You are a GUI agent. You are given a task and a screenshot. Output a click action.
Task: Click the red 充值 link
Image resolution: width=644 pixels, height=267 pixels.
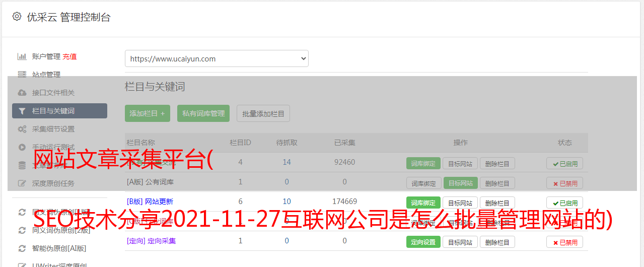click(69, 56)
